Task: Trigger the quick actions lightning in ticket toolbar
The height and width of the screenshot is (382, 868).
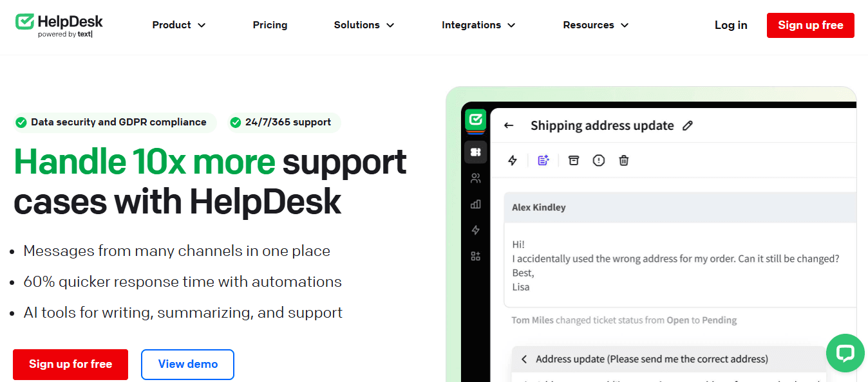Action: pos(512,160)
